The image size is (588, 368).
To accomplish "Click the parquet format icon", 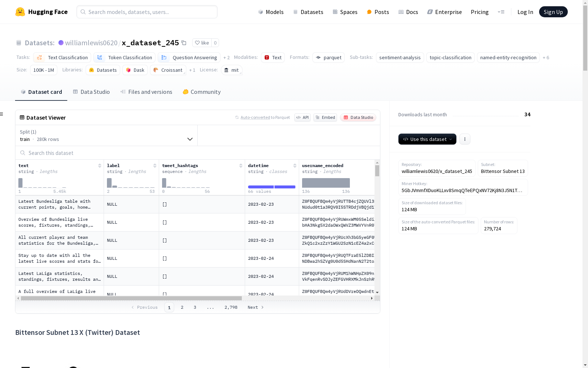I will [x=318, y=57].
